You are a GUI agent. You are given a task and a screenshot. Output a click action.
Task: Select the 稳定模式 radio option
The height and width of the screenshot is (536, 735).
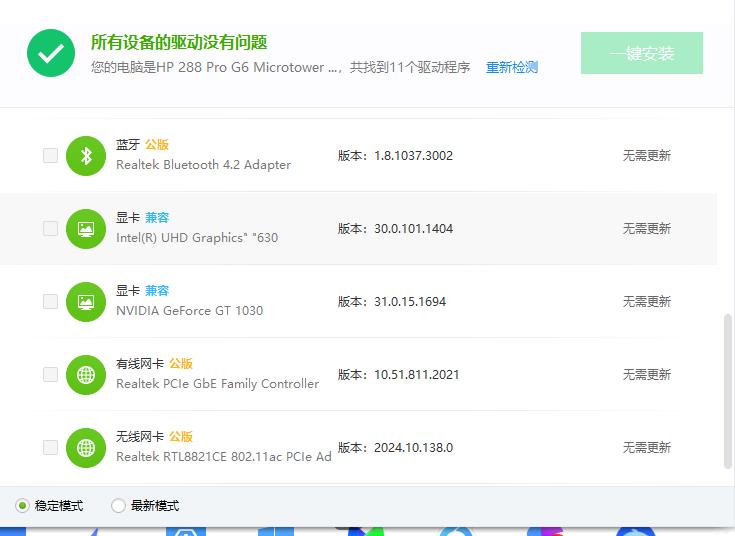point(23,506)
